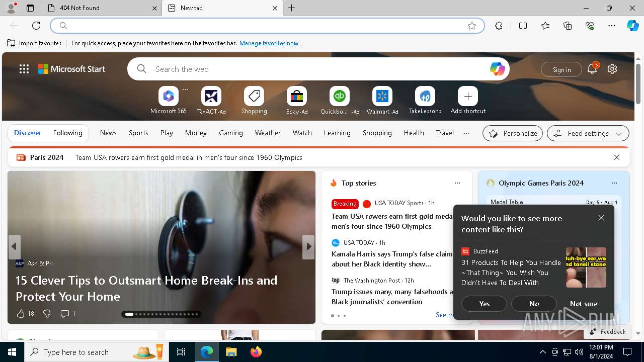Close the content preference popup
The image size is (644, 362).
(601, 218)
